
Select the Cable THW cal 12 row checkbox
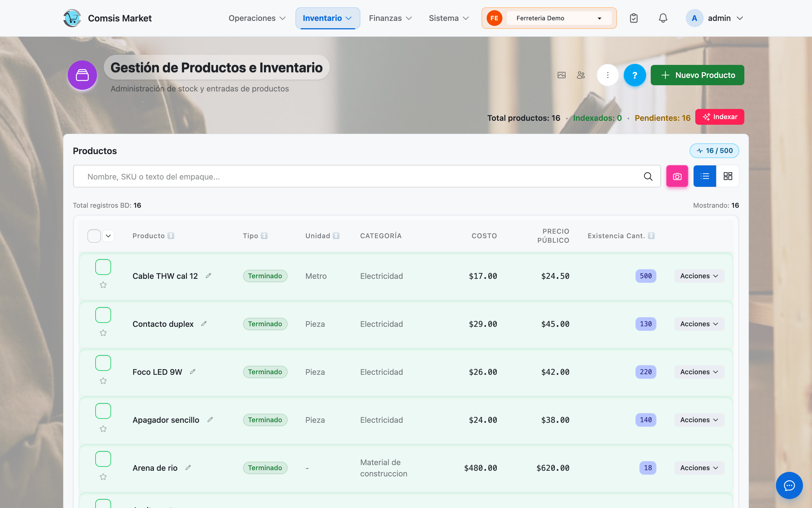[103, 267]
